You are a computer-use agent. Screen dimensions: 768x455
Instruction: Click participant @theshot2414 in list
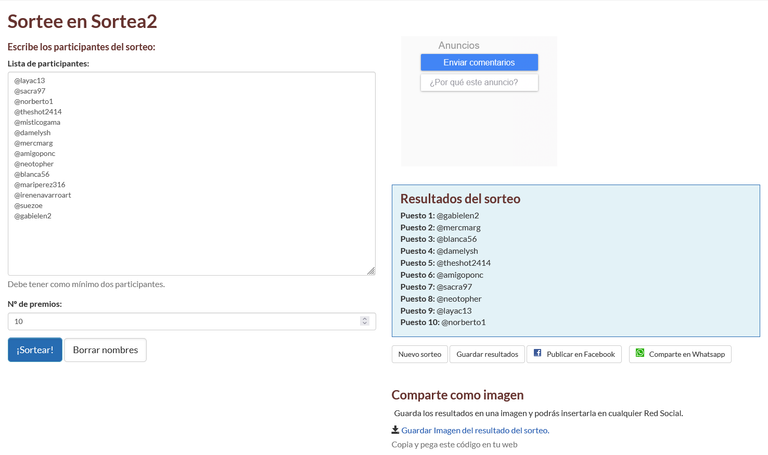38,112
